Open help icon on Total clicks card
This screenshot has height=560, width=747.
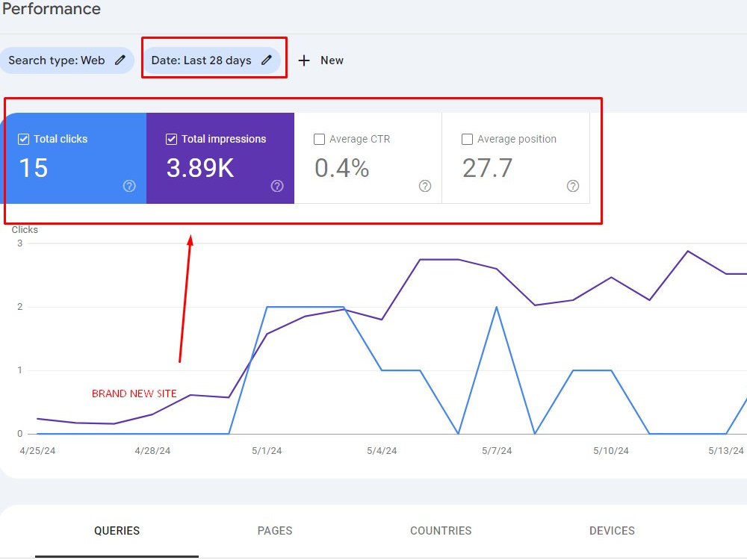point(129,186)
